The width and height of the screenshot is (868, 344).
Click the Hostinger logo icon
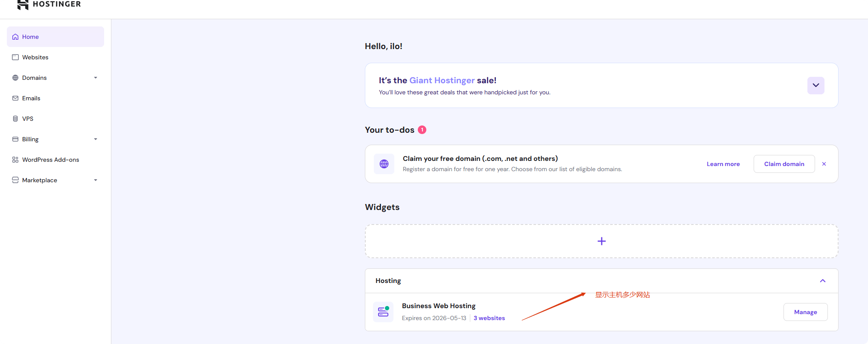(23, 4)
